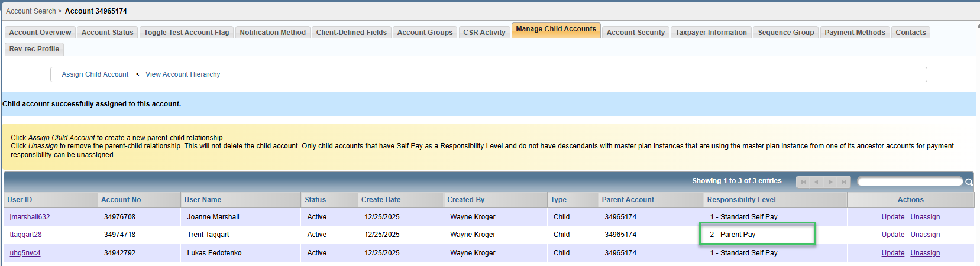Image resolution: width=980 pixels, height=266 pixels.
Task: Click the name Trent Taggart
Action: click(208, 235)
